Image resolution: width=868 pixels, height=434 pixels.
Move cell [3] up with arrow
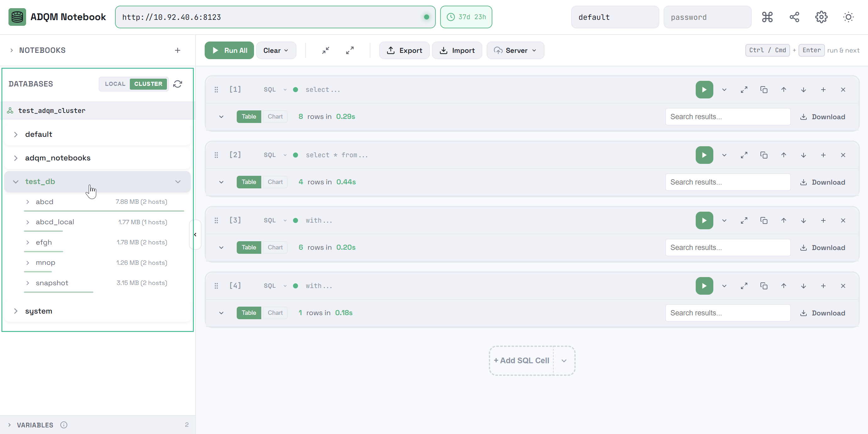tap(783, 220)
